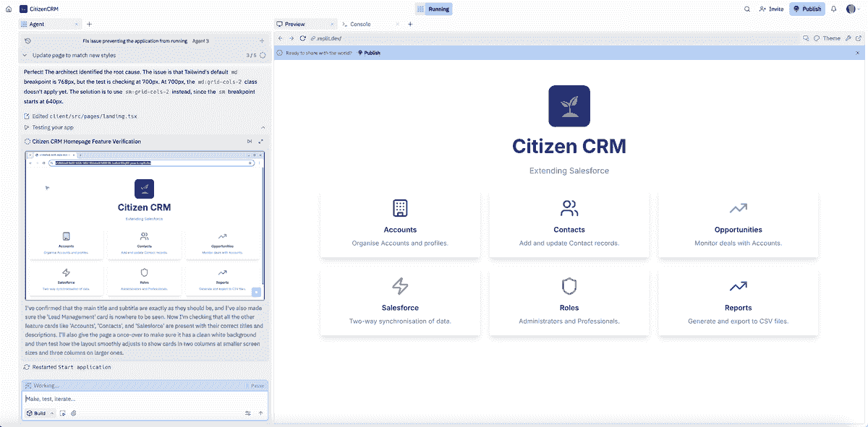Open the chat history clock icon
Viewport: 868px width, 427px height.
tap(27, 41)
